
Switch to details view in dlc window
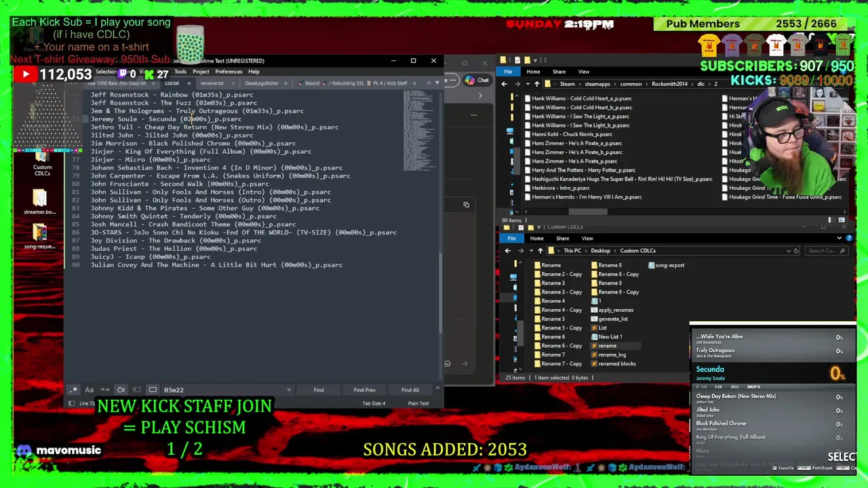point(831,220)
